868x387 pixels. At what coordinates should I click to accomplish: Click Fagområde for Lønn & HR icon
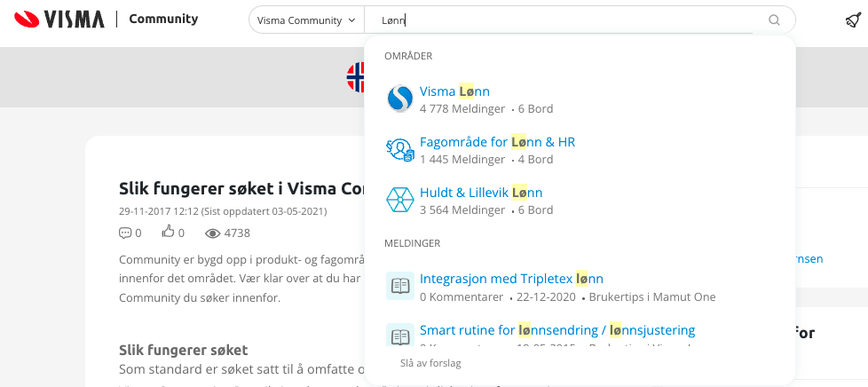[x=399, y=149]
